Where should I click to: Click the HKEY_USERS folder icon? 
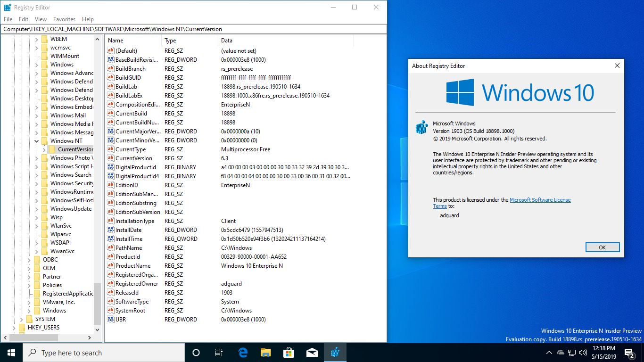22,328
